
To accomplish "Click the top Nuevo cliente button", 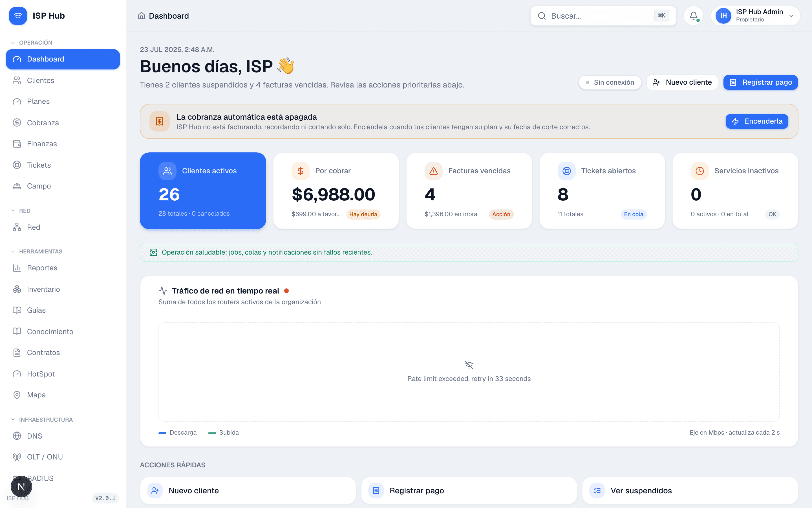I will 682,82.
